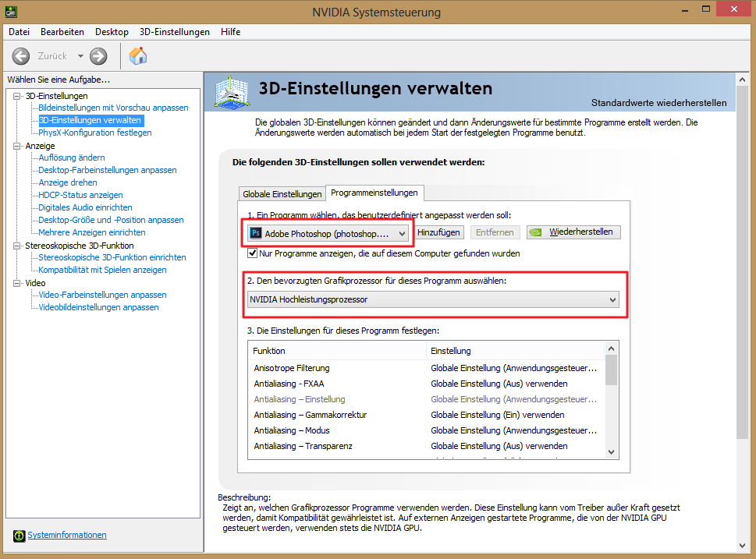This screenshot has height=559, width=756.
Task: Click the Hinzufügen button
Action: click(x=438, y=232)
